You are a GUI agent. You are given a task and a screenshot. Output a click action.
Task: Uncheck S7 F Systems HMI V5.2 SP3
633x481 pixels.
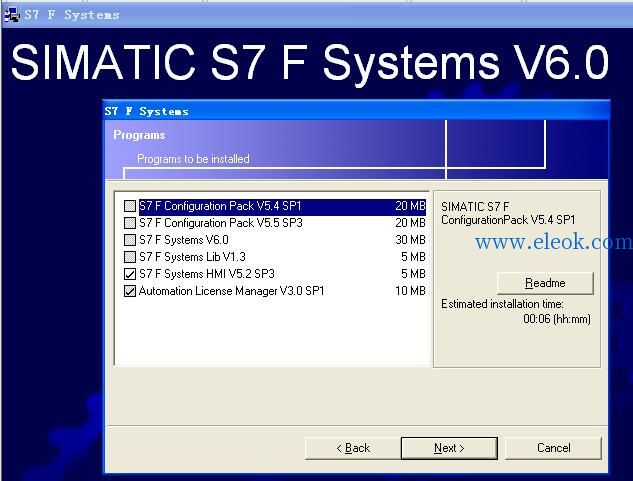point(130,274)
